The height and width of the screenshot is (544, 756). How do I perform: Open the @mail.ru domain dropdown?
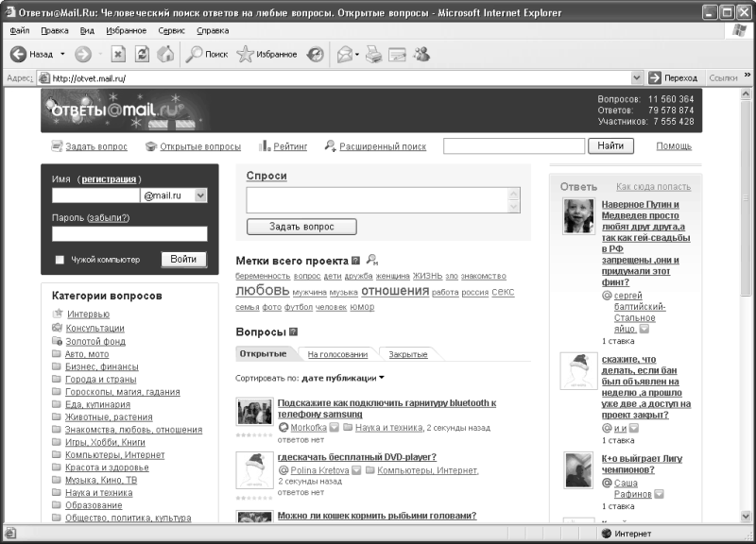(200, 195)
